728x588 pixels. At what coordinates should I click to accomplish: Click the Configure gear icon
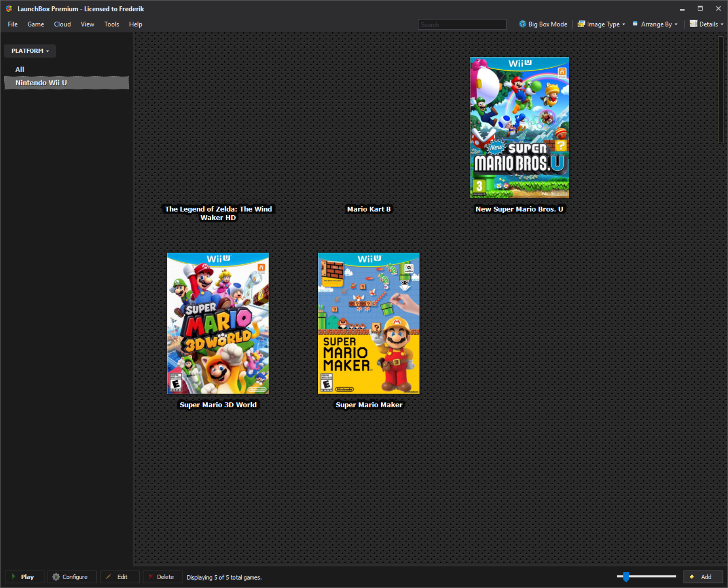tap(56, 577)
